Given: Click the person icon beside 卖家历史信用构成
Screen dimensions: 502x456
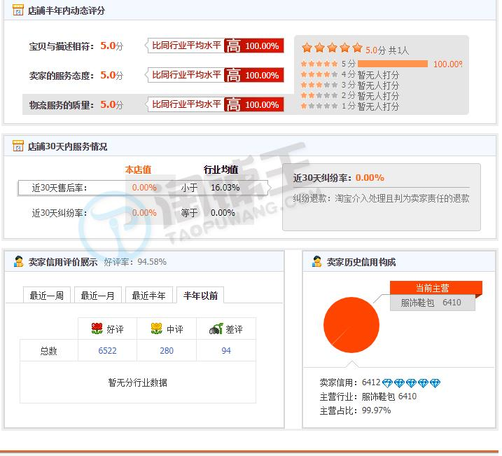Looking at the screenshot, I should tap(317, 262).
